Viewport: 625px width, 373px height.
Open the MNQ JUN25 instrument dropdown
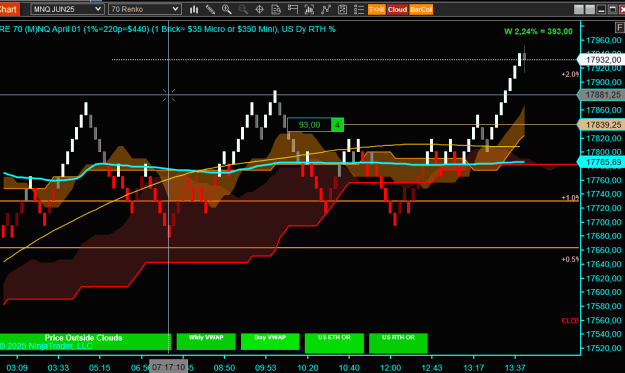coord(67,9)
